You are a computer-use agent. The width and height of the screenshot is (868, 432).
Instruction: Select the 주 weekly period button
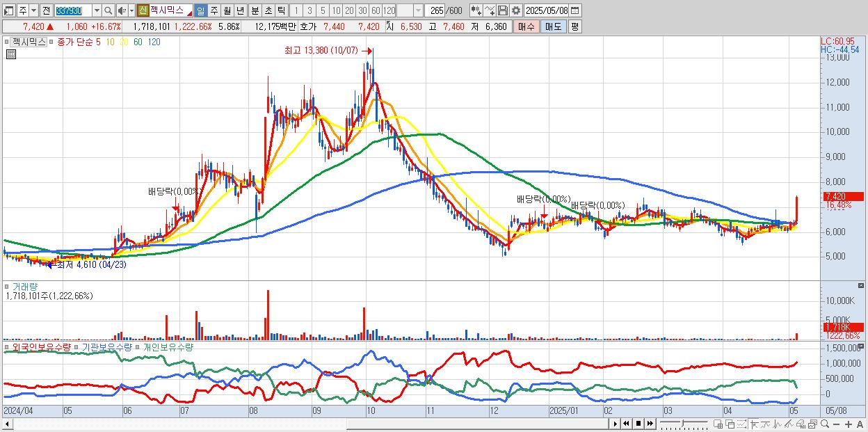[214, 10]
